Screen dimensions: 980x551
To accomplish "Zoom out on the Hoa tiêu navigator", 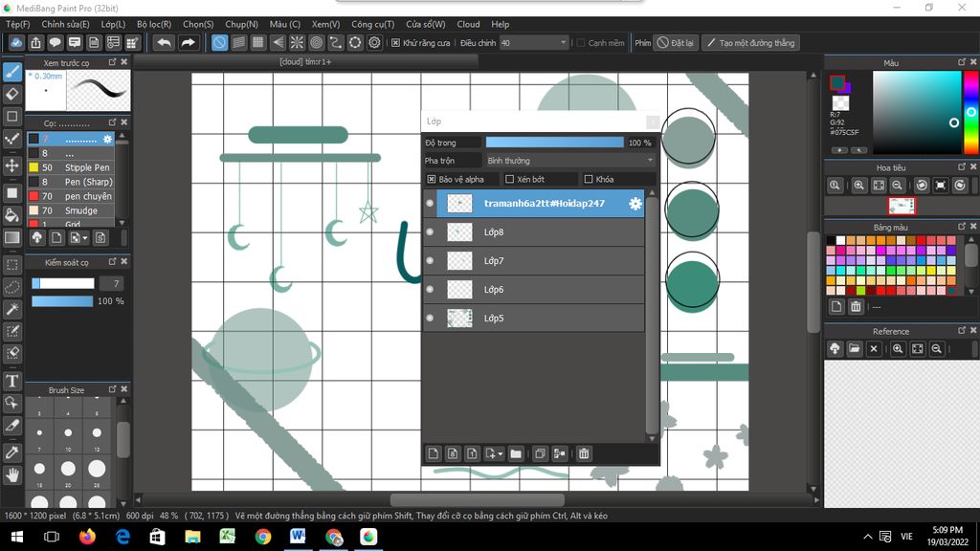I will pos(897,186).
